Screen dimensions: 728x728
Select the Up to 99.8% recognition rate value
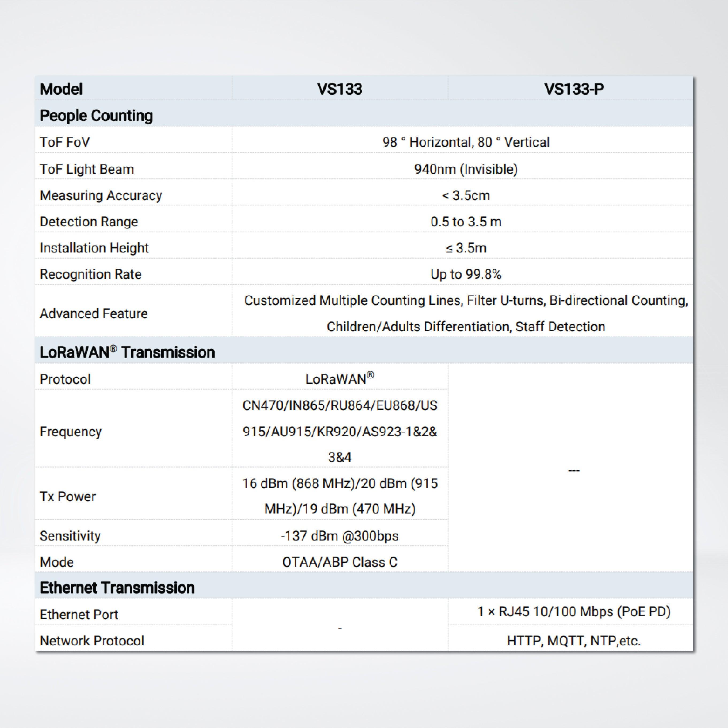point(466,274)
